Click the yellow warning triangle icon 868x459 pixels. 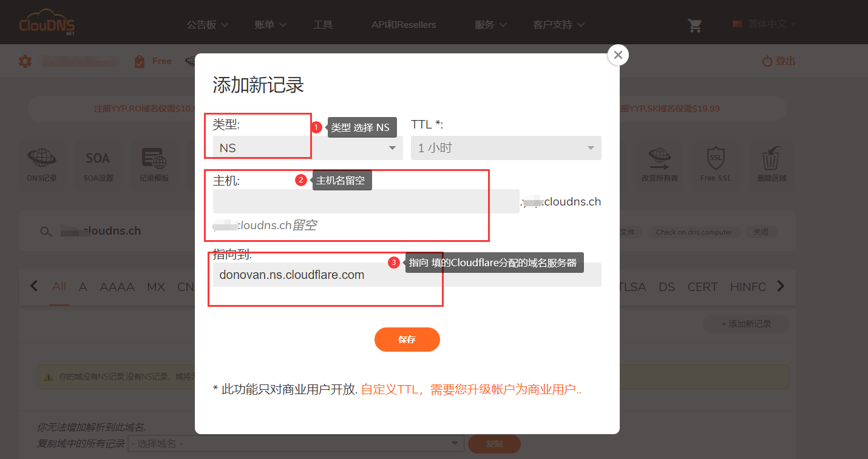48,377
